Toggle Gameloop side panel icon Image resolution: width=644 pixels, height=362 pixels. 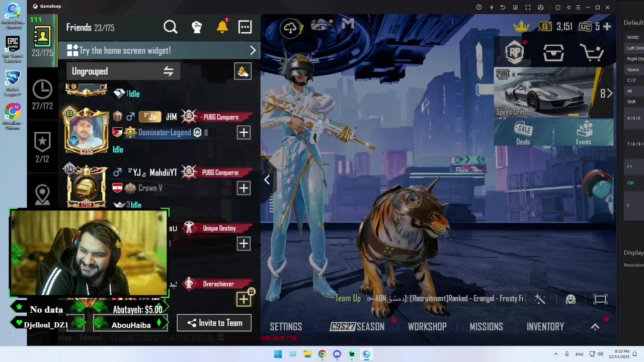point(557,7)
